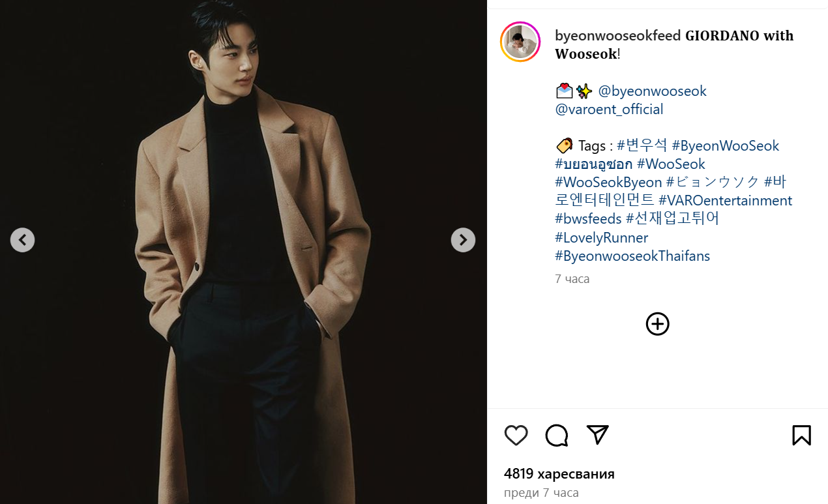Open the @byeonwooseok mention
This screenshot has height=504, width=828.
[652, 91]
